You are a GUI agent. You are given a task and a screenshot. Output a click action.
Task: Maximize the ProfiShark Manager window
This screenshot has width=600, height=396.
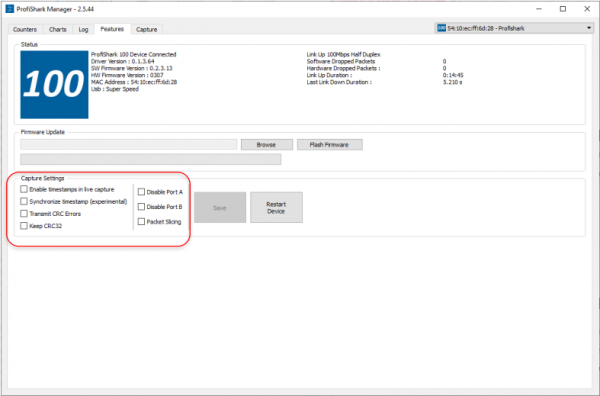coord(563,9)
